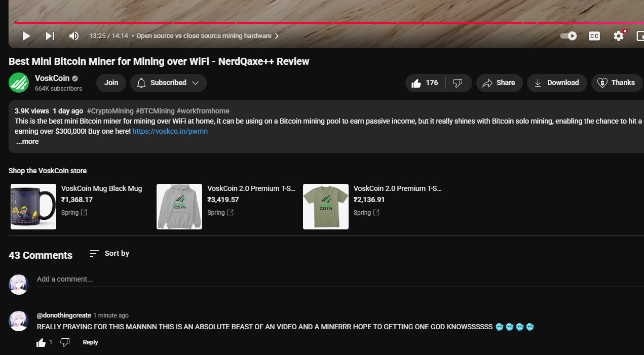Open the VoskCoin Mug Black Mug thumbnail
Screen dimensions: 644x355
[33, 207]
